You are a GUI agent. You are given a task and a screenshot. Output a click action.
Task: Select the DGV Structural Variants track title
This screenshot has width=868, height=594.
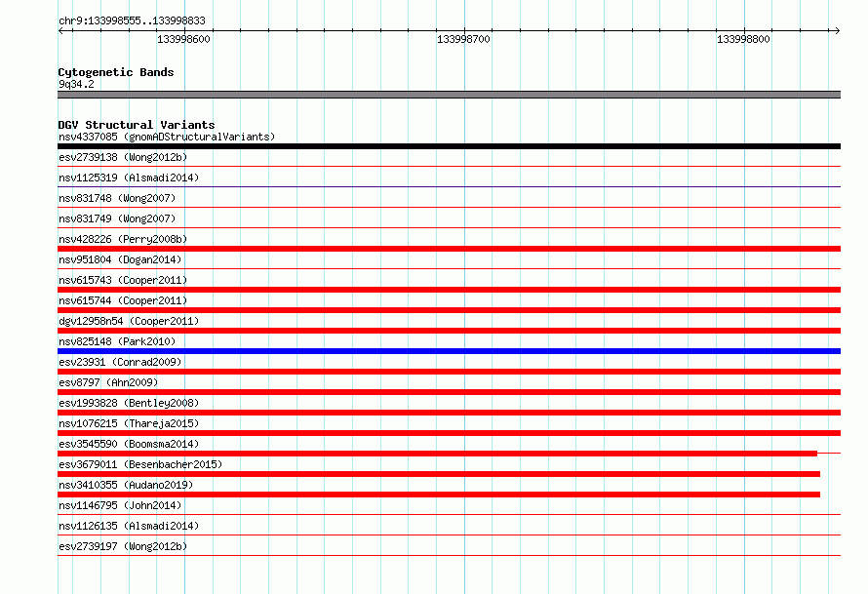[x=137, y=125]
